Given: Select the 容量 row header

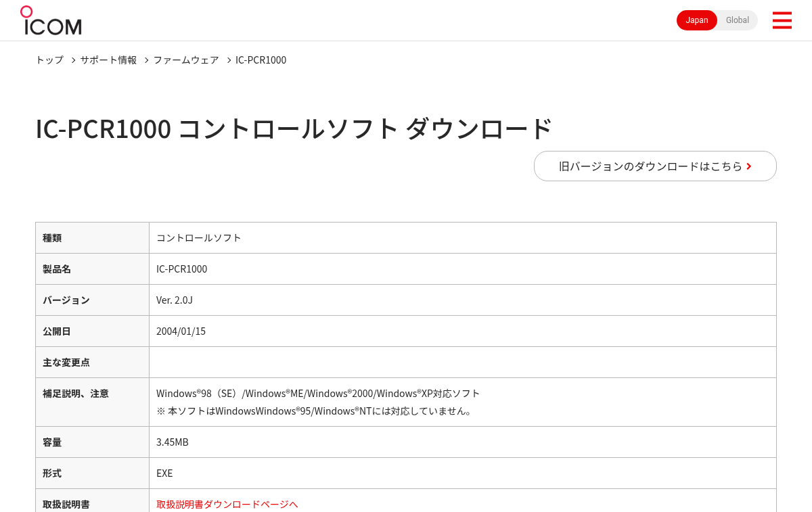Looking at the screenshot, I should point(92,442).
